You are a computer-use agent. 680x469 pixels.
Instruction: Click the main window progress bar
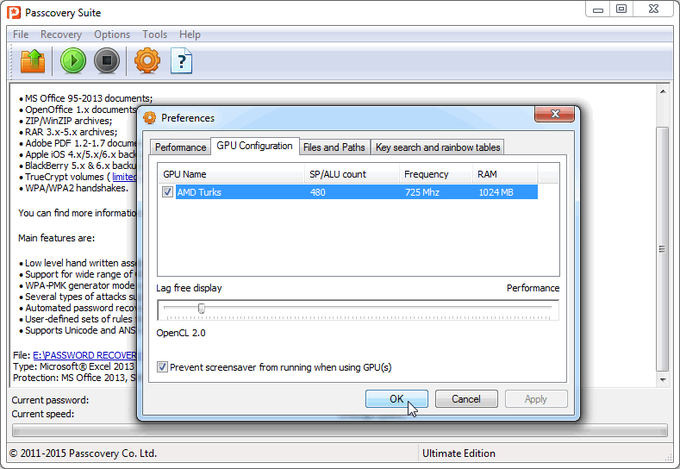coord(340,430)
